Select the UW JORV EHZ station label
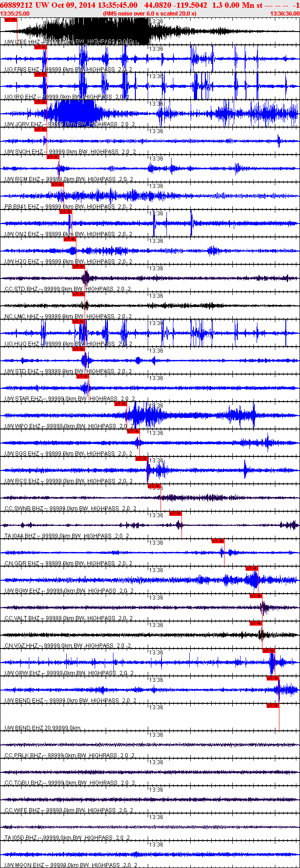Screen dimensions: 300x868 click(69, 124)
